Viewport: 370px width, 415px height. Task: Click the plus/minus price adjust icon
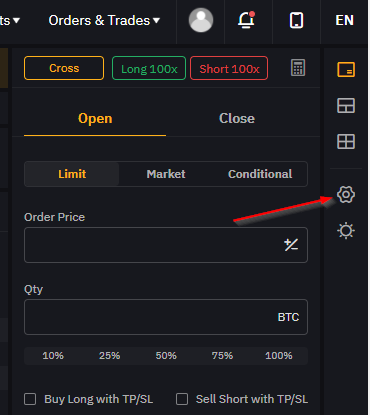291,245
